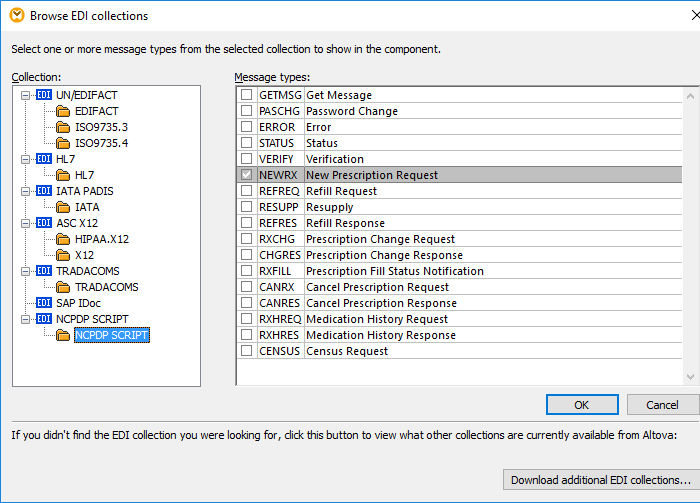This screenshot has width=700, height=503.
Task: Click the X12 folder icon
Action: (x=63, y=255)
